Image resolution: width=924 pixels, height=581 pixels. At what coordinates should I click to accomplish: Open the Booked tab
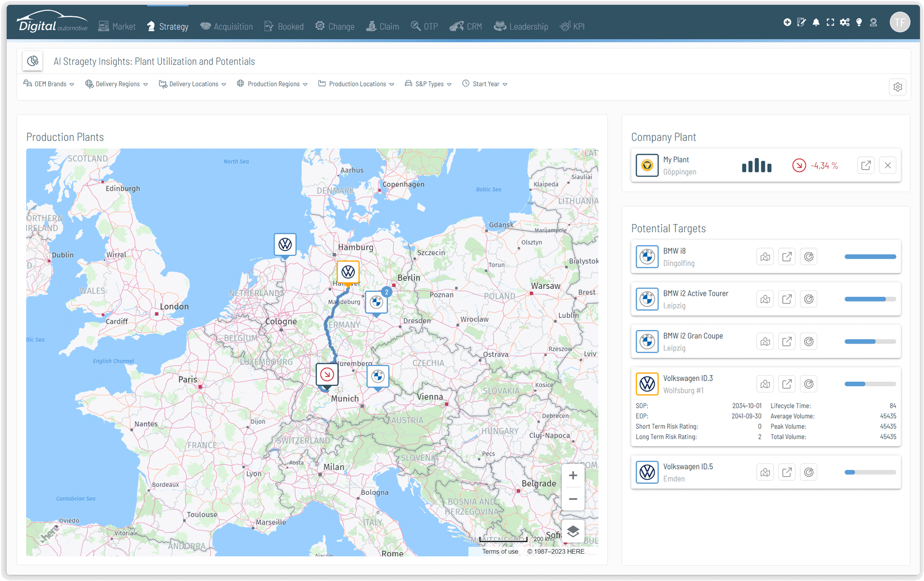click(284, 26)
